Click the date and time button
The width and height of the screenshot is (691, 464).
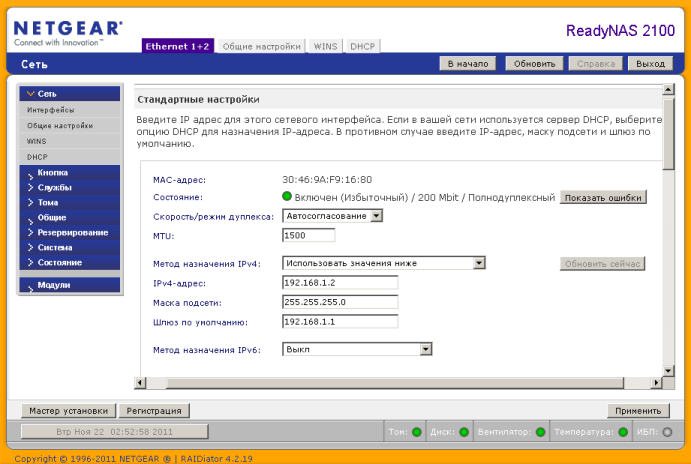(115, 431)
